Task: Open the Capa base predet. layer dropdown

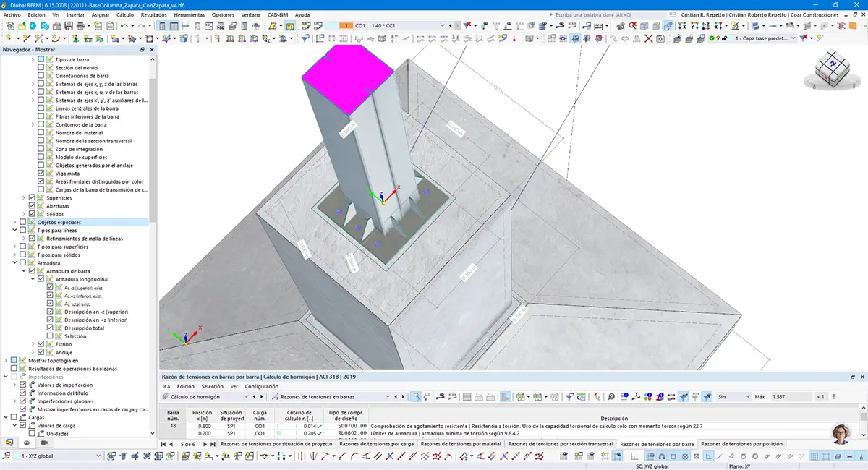Action: point(793,38)
